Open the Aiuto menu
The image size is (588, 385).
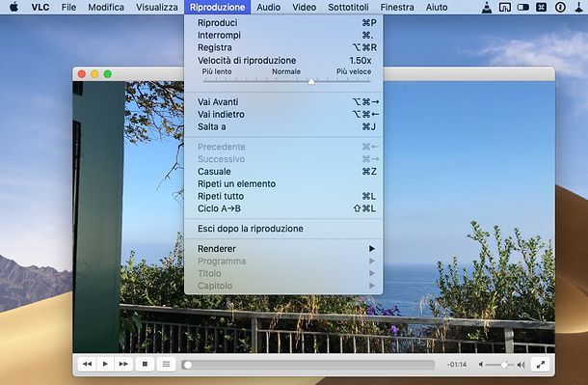(437, 7)
